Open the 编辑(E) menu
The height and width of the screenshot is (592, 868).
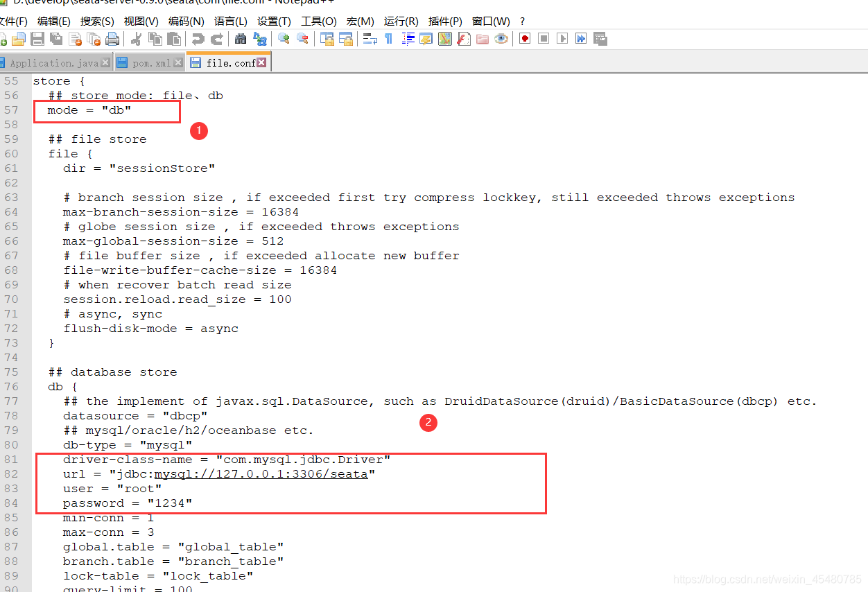(54, 21)
